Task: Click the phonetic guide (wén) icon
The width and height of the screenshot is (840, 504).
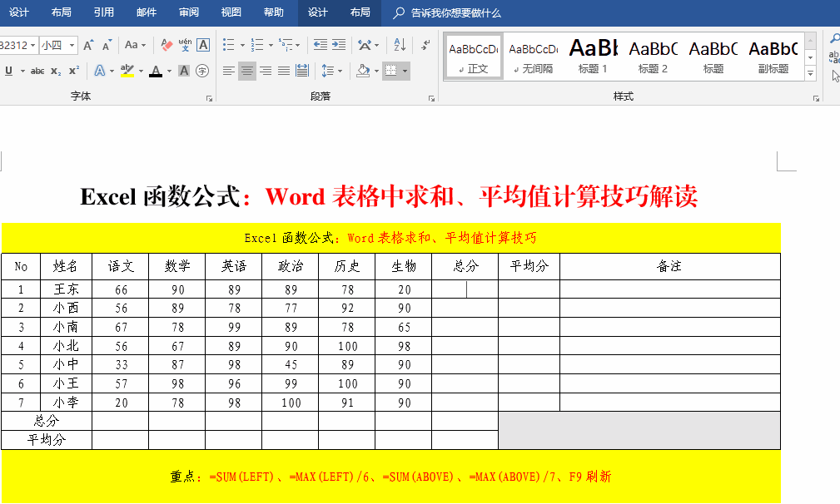Action: click(x=185, y=45)
